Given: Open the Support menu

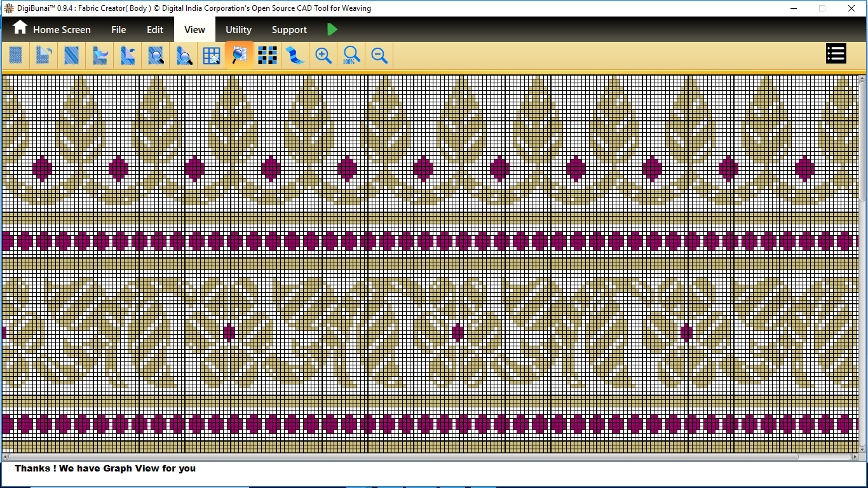Looking at the screenshot, I should click(289, 30).
